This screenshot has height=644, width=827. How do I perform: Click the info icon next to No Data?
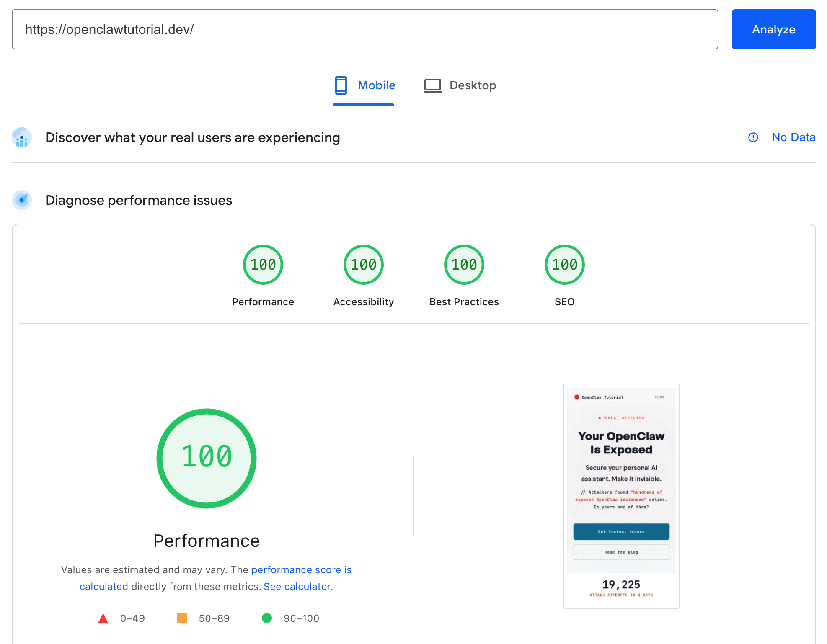753,137
